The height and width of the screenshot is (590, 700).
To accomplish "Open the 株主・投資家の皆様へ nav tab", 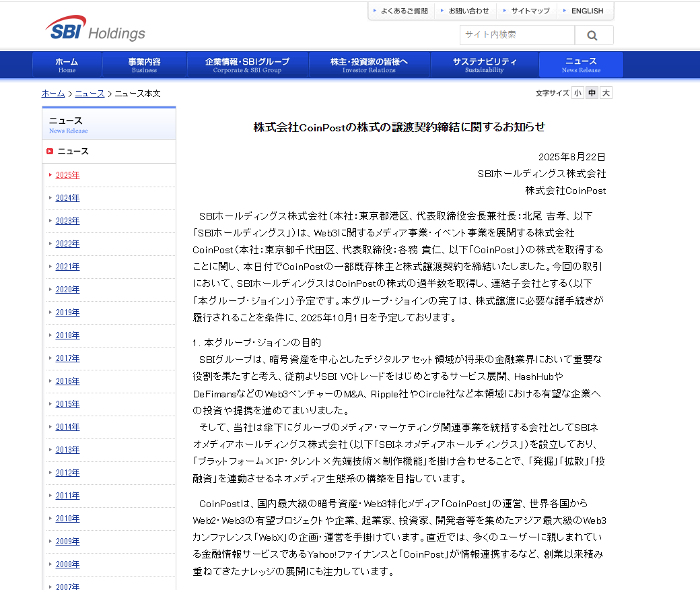I will click(x=370, y=65).
